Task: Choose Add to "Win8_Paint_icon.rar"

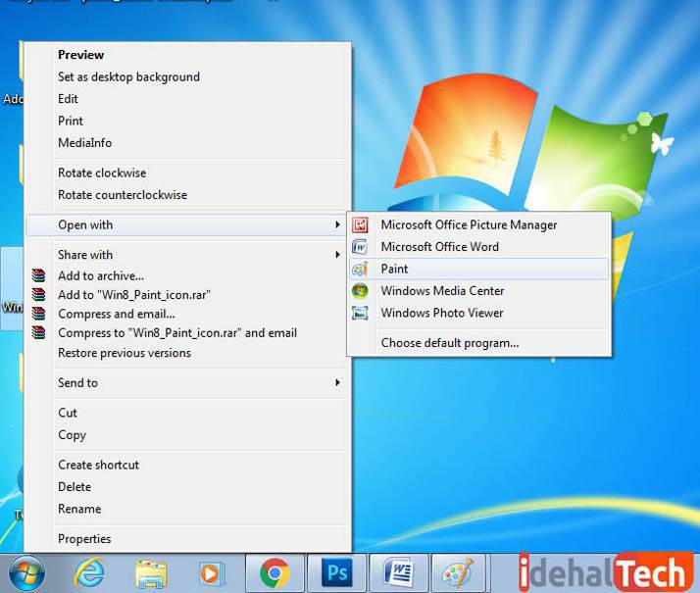Action: coord(187,295)
